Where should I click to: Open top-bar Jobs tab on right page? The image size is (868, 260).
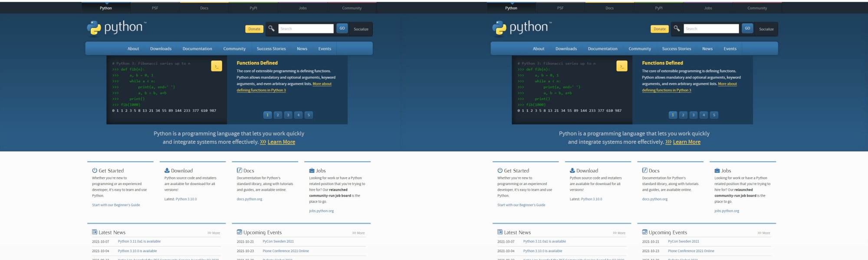point(708,8)
